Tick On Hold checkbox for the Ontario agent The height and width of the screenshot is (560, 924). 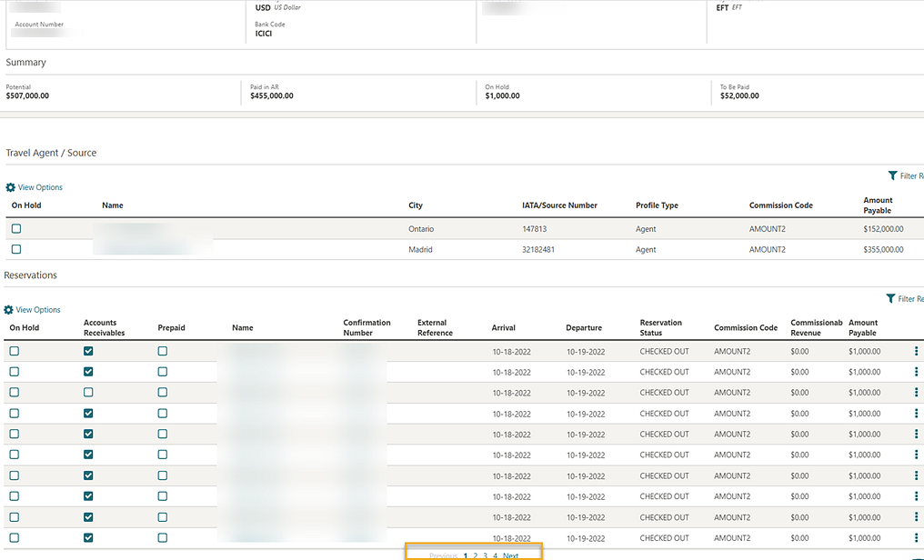(x=16, y=229)
